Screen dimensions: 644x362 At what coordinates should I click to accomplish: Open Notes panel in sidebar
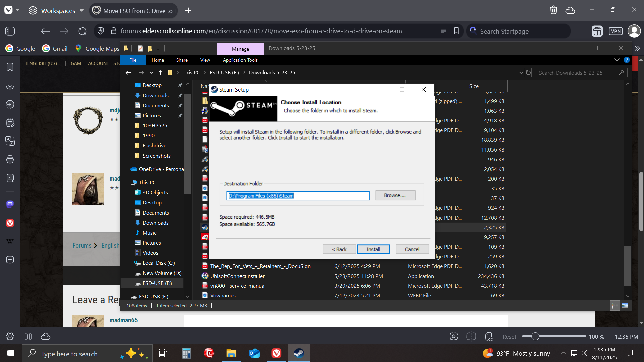tap(10, 123)
